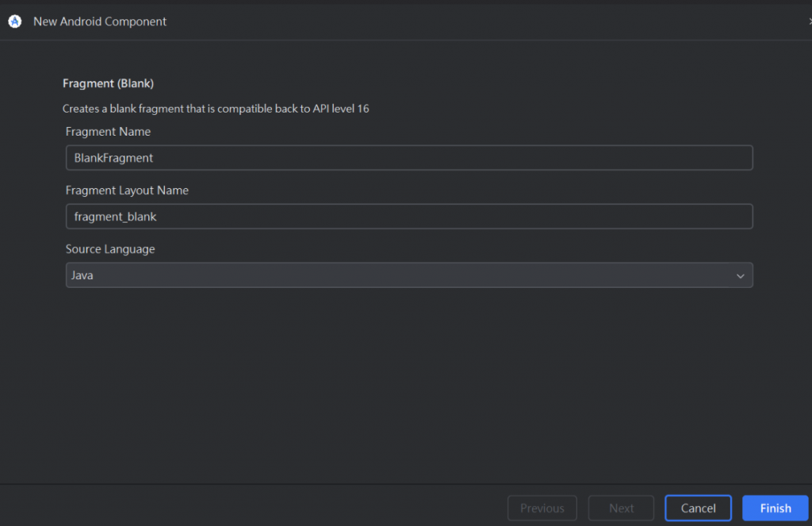Open the Java source language dropdown

[409, 275]
